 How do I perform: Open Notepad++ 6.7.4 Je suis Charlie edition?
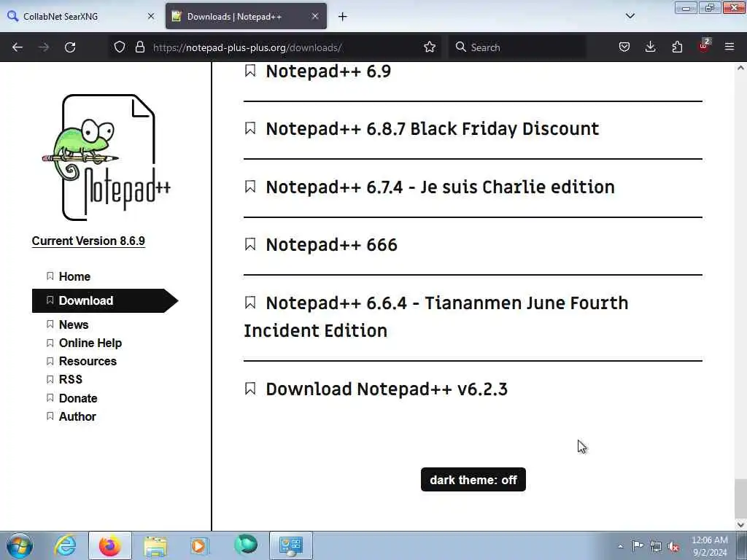pos(440,187)
